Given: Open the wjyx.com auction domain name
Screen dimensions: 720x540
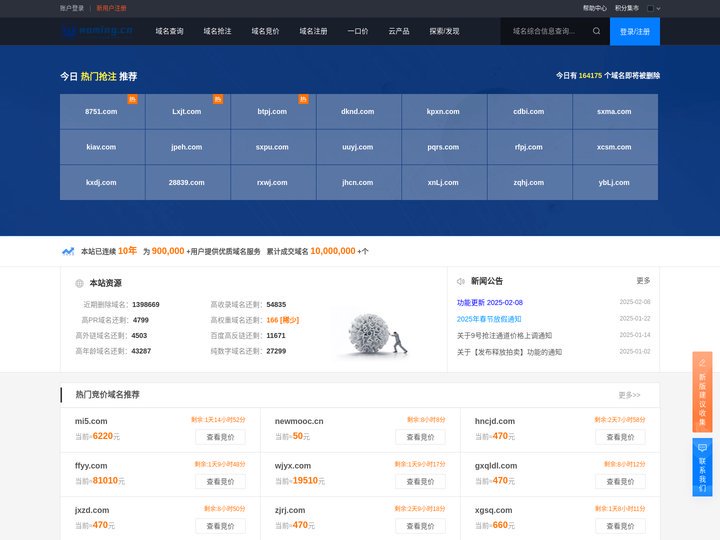Looking at the screenshot, I should click(292, 466).
